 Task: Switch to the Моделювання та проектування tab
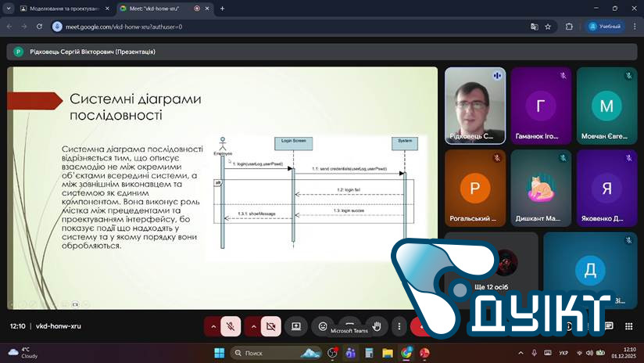pos(63,9)
